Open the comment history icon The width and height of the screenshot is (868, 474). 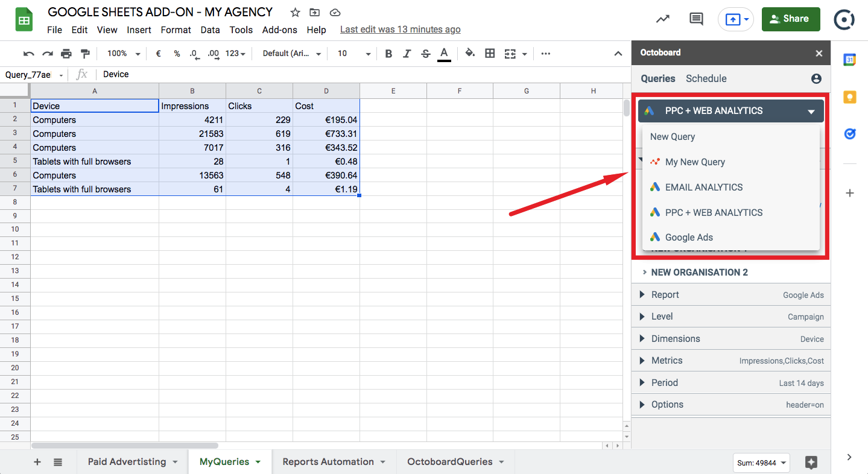coord(696,19)
